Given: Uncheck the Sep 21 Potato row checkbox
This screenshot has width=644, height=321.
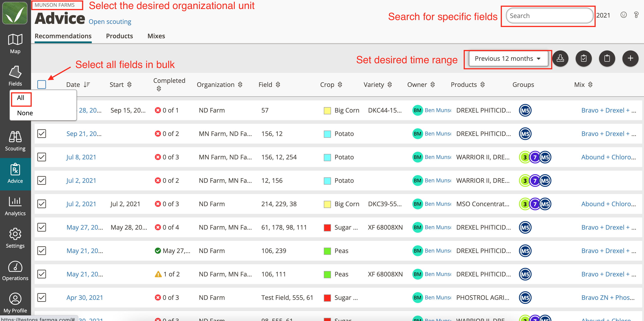Looking at the screenshot, I should point(42,134).
